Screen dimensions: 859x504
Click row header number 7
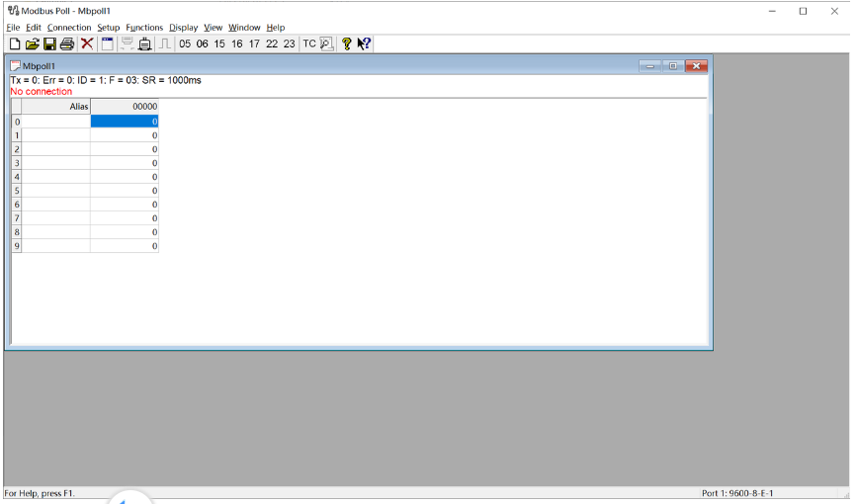pyautogui.click(x=17, y=218)
